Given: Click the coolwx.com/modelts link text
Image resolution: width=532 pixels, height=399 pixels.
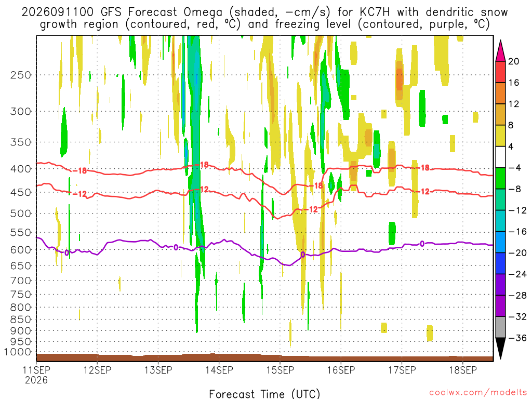Looking at the screenshot, I should pos(478,393).
